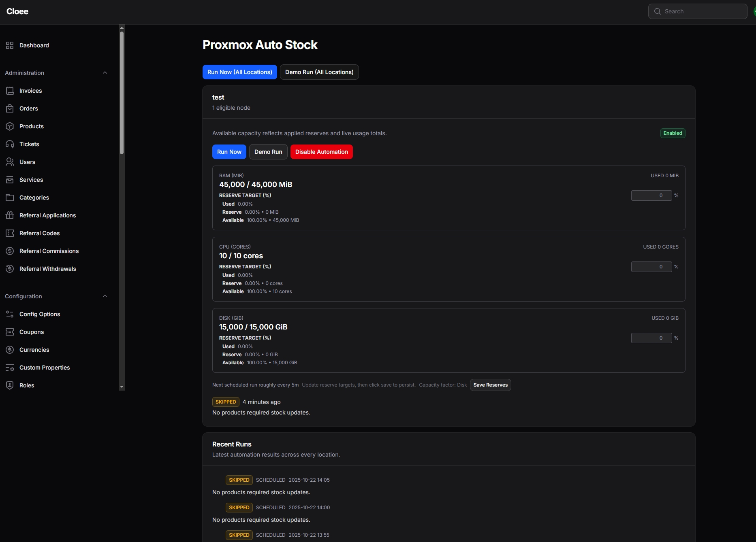Click the Search box at top
The image size is (756, 542).
click(x=697, y=11)
